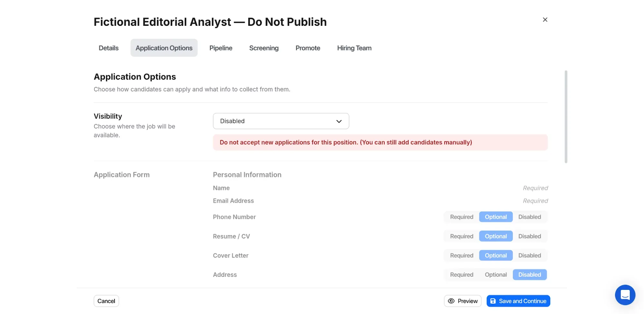This screenshot has height=314, width=644.
Task: Click the Name field label
Action: coord(221,188)
